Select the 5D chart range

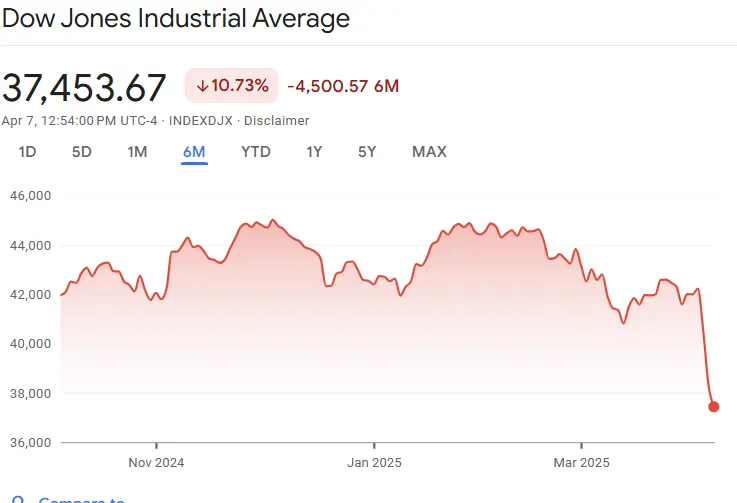[82, 152]
